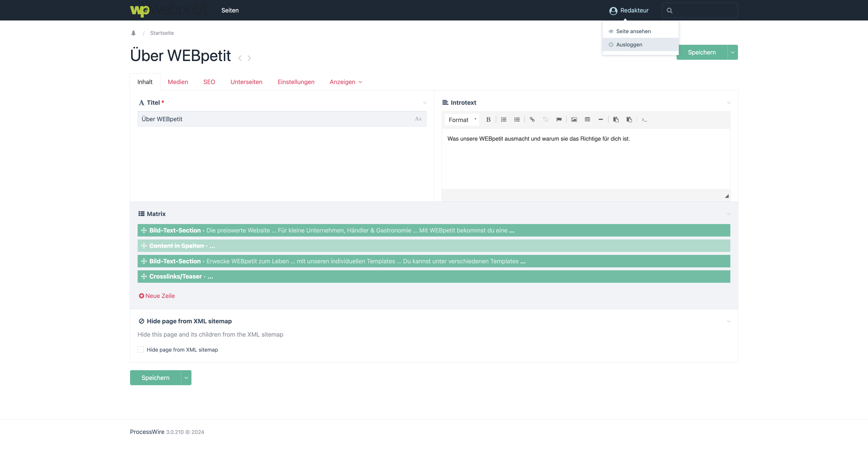Click the paste as text icon
The width and height of the screenshot is (868, 465).
click(616, 120)
